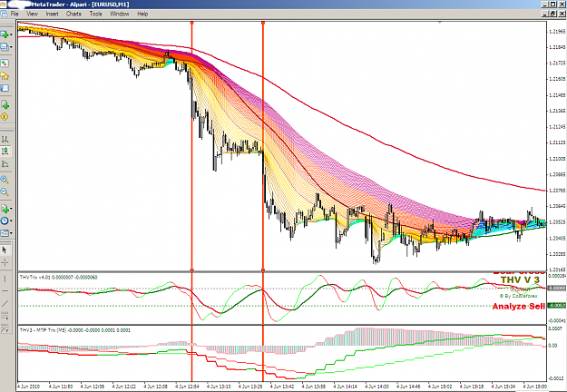Select the Crosshair tool

(x=5, y=262)
